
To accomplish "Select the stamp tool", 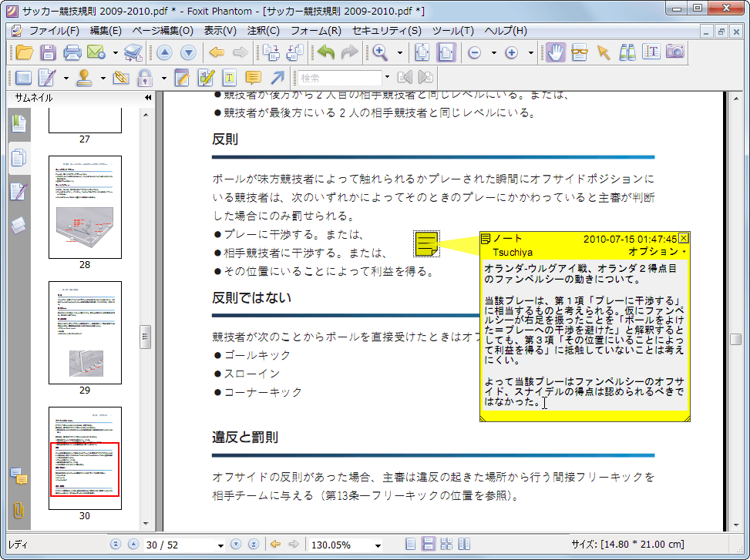I will 84,77.
